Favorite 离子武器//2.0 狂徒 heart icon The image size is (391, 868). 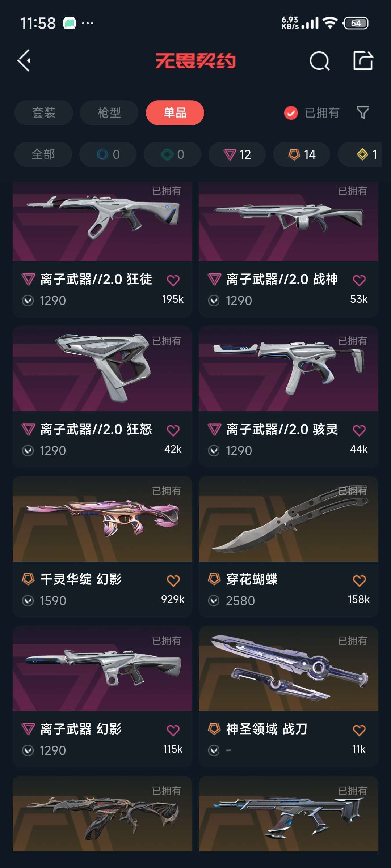click(173, 280)
